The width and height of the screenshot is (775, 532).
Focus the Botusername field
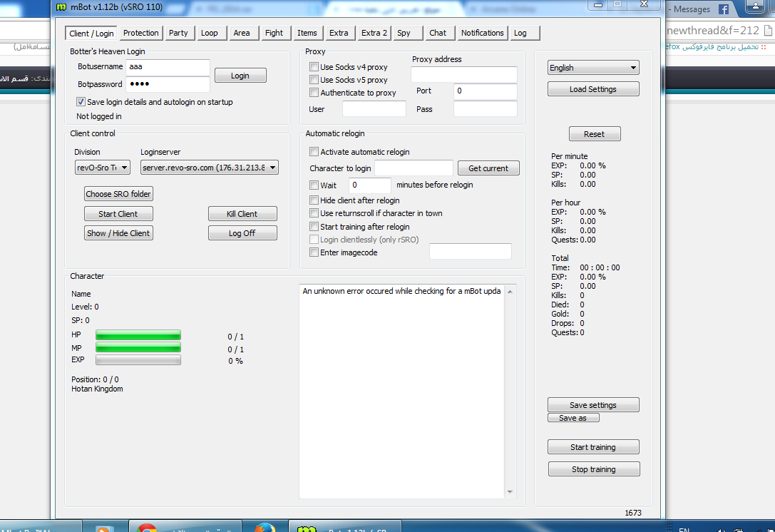click(168, 67)
